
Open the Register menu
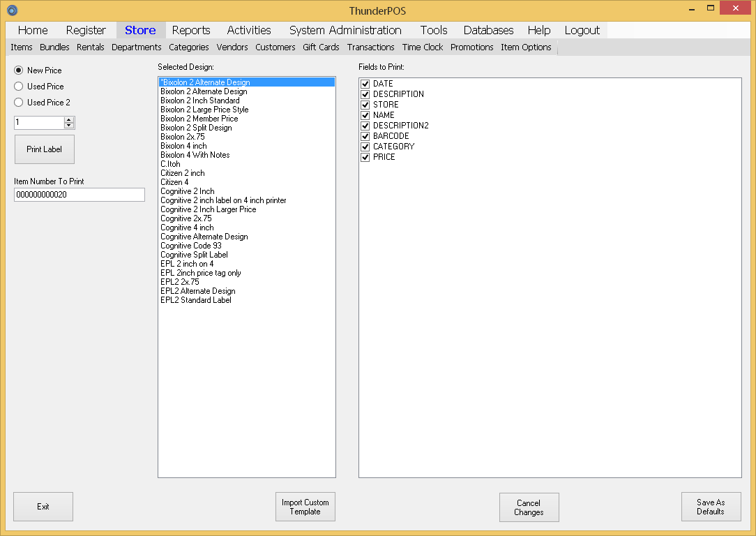point(86,30)
